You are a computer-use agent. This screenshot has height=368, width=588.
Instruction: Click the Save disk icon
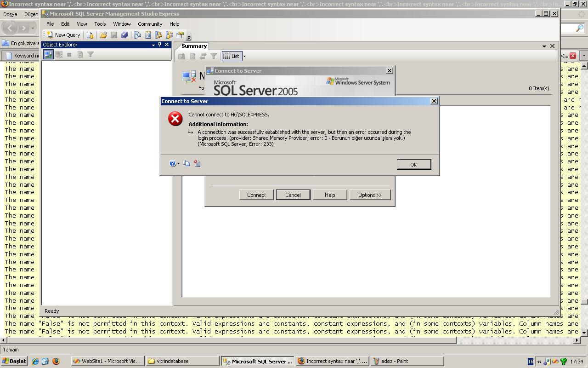coord(114,35)
